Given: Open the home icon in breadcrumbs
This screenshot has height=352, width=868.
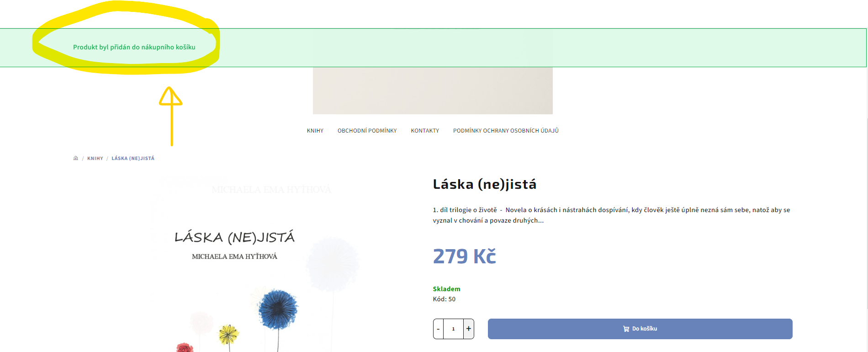Looking at the screenshot, I should click(x=76, y=158).
